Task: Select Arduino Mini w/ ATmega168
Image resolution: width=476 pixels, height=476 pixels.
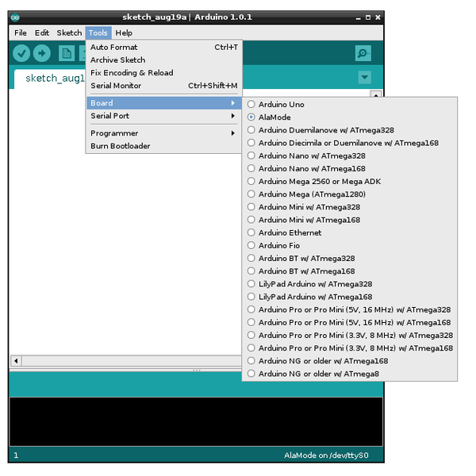Action: tap(349, 220)
